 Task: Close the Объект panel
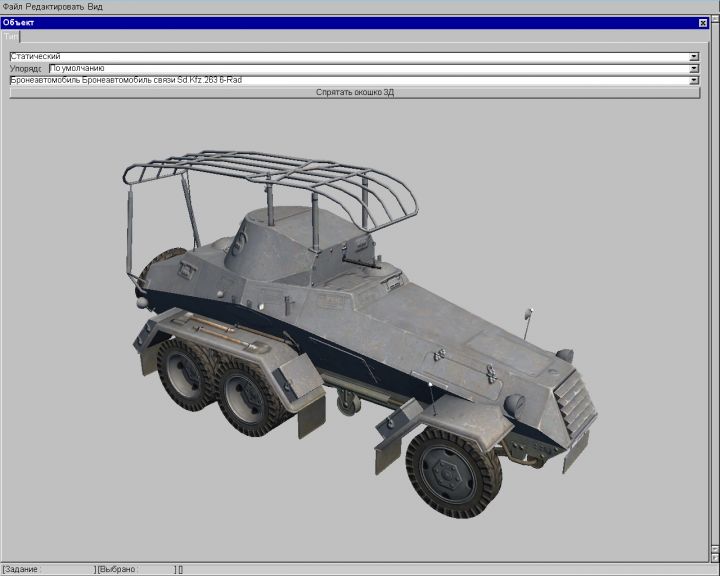click(702, 22)
